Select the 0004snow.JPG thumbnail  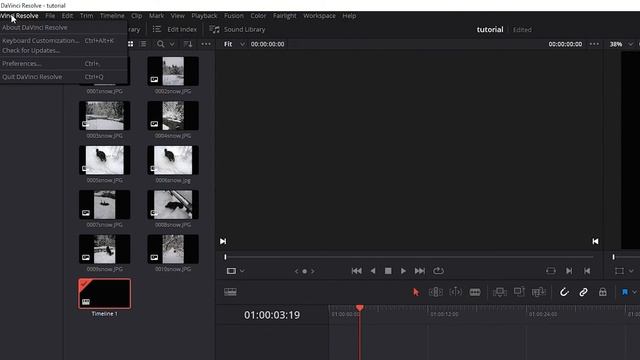173,116
